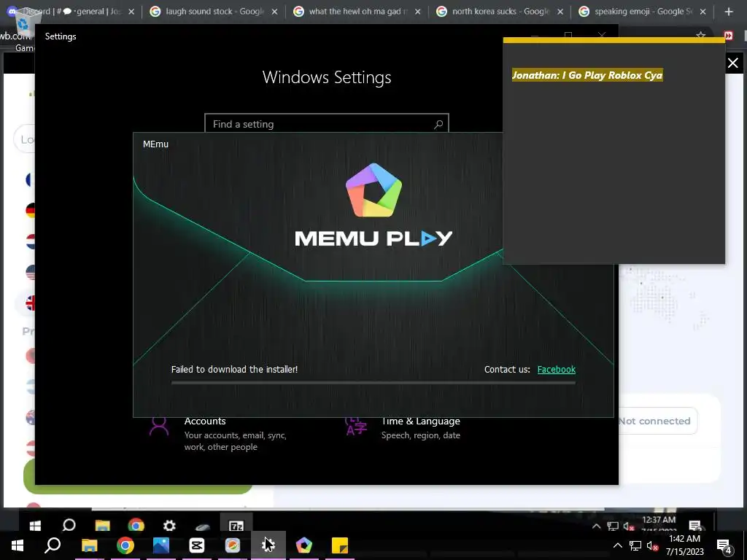The width and height of the screenshot is (747, 560).
Task: Switch to the north korea sucks tab
Action: click(x=500, y=12)
